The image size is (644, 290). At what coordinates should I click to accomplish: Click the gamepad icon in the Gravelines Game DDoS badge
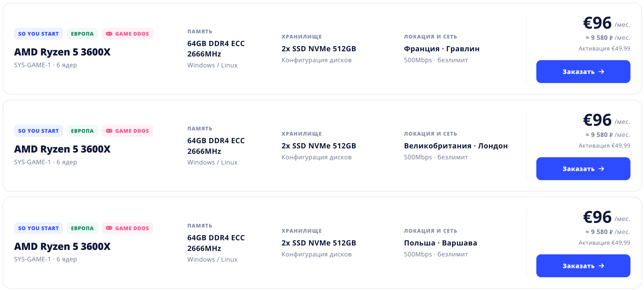(x=109, y=34)
